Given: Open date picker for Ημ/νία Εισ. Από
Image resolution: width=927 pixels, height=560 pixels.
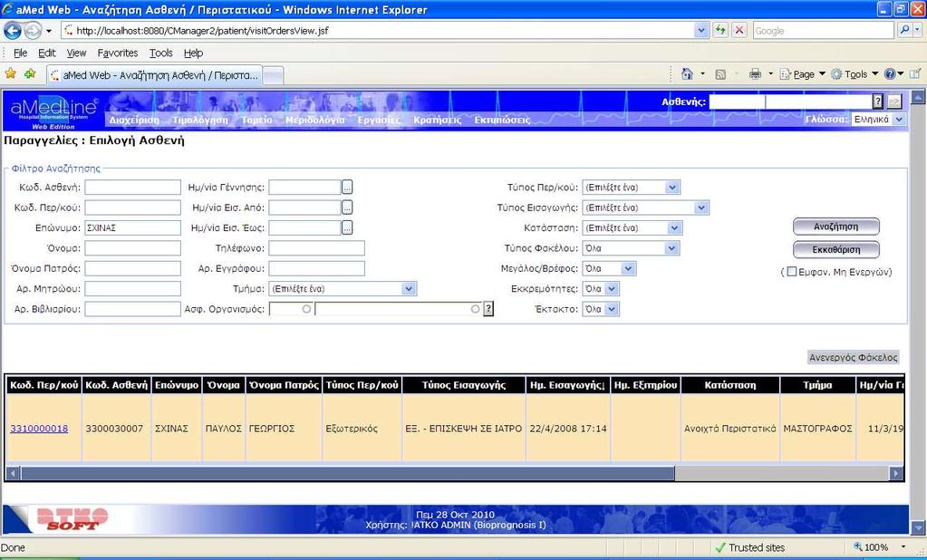Looking at the screenshot, I should tap(347, 208).
